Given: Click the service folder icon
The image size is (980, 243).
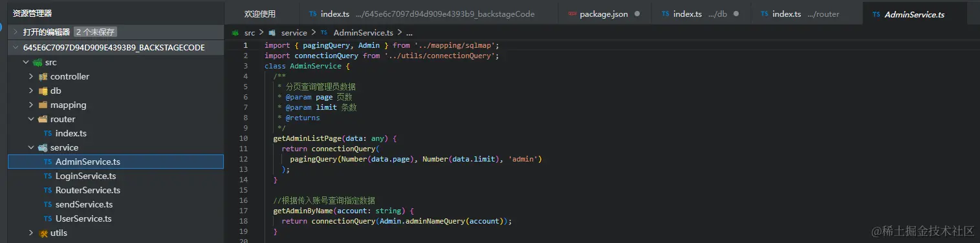Looking at the screenshot, I should tap(43, 147).
